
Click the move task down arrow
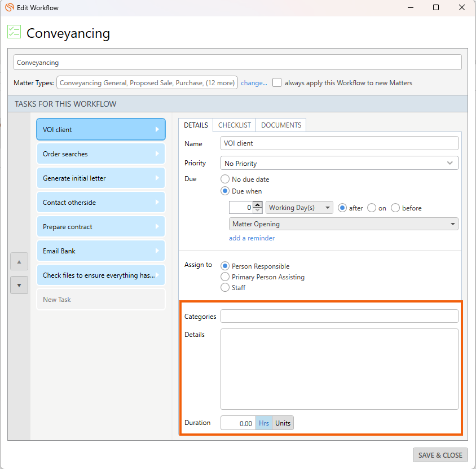[19, 285]
